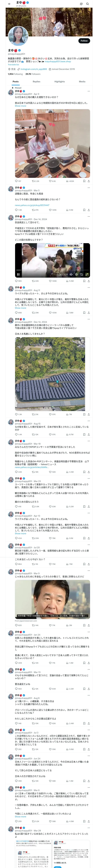The width and height of the screenshot is (98, 868).
Task: Open video settings gear icon
Action: click(76, 274)
